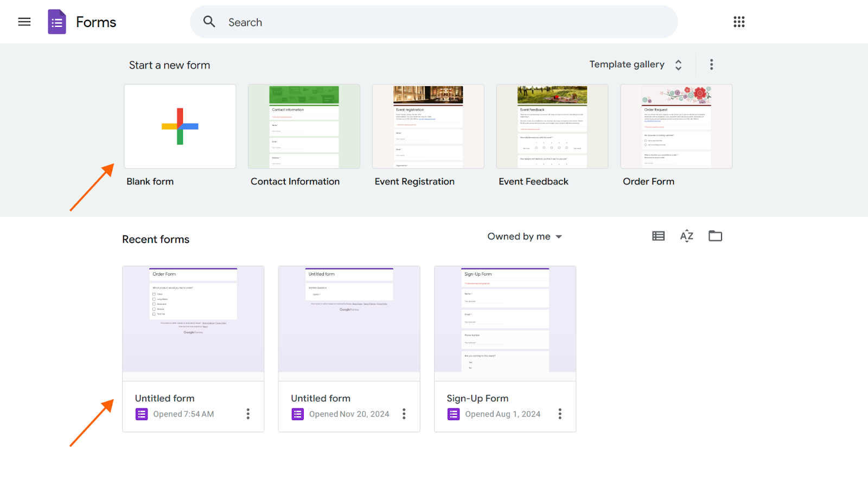868x488 pixels.
Task: Click the Event Feedback label
Action: point(533,182)
